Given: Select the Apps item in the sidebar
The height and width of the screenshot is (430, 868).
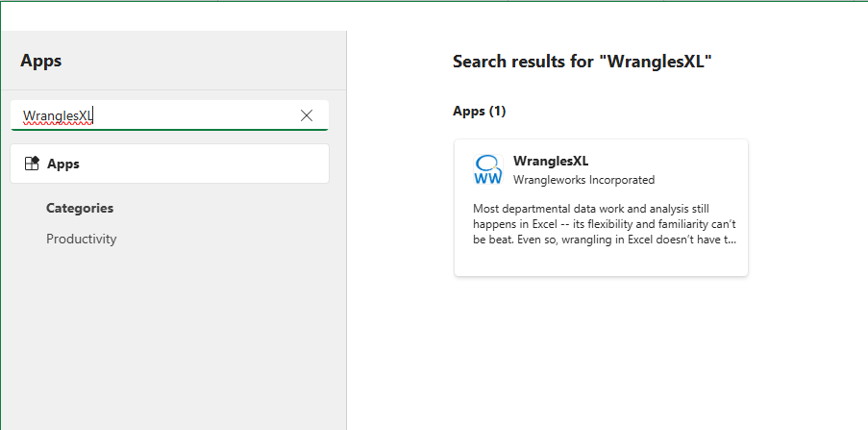Looking at the screenshot, I should click(x=169, y=164).
